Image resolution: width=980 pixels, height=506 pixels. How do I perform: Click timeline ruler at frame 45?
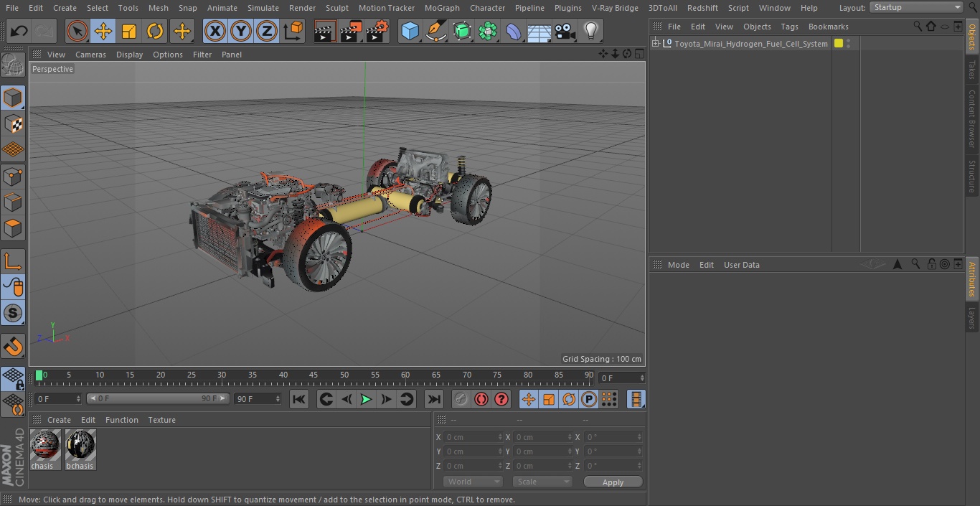[x=314, y=375]
